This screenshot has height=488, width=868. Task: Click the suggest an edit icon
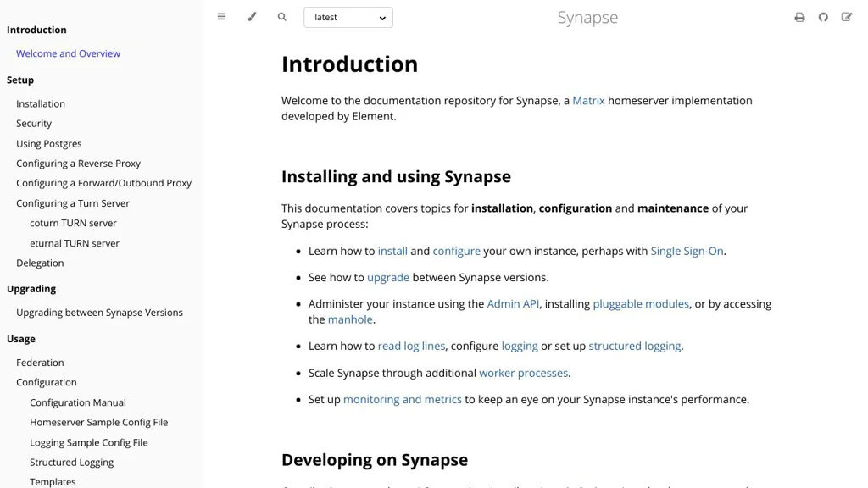tap(847, 17)
